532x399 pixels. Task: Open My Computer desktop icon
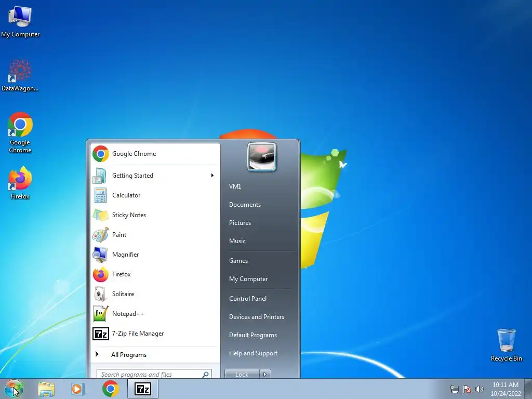20,21
